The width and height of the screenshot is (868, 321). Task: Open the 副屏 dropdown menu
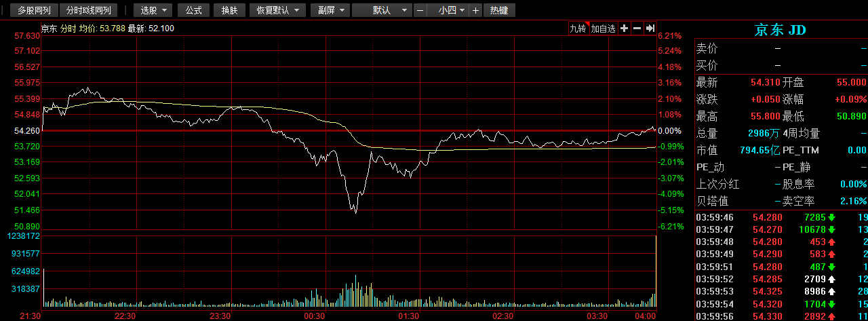tap(331, 10)
